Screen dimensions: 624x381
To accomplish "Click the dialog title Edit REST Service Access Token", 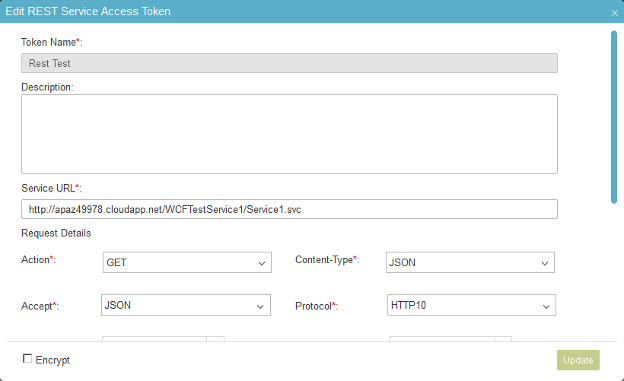I will 88,11.
